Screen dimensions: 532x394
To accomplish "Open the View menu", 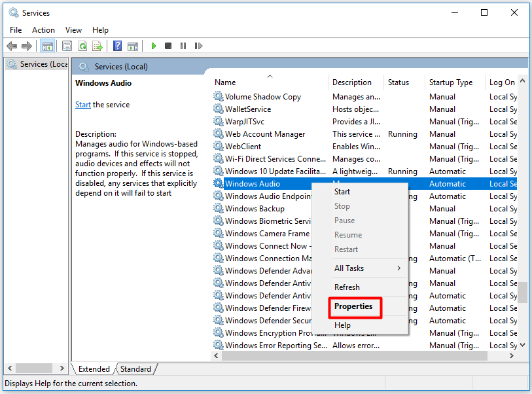I will click(x=73, y=30).
